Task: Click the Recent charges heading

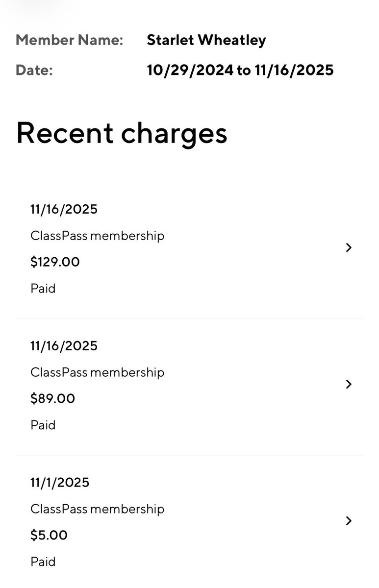Action: [122, 133]
